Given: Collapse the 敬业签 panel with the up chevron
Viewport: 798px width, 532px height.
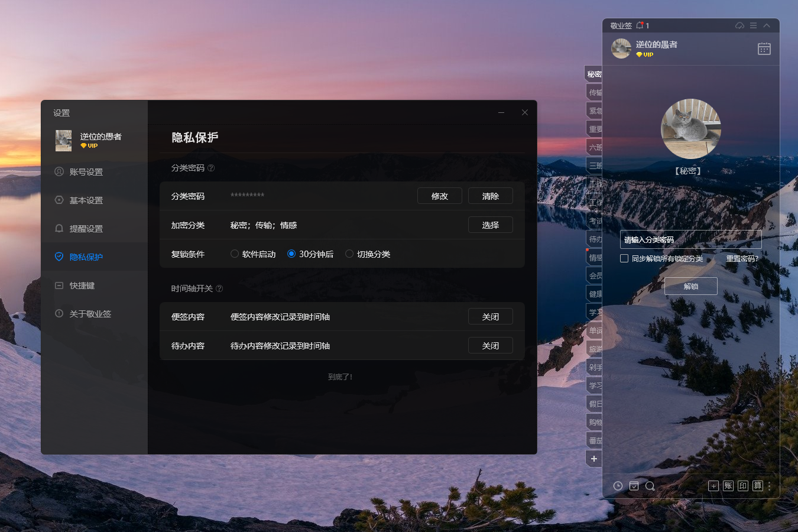Looking at the screenshot, I should 767,25.
